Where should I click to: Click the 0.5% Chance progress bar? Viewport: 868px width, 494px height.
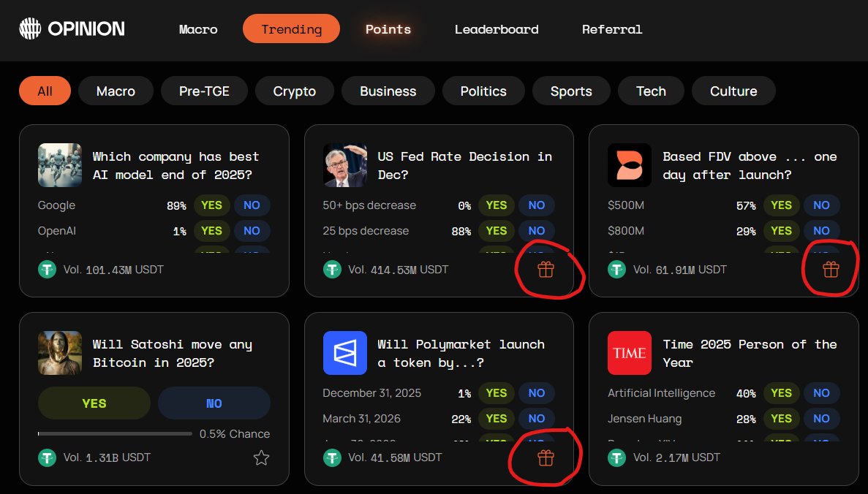tap(115, 433)
